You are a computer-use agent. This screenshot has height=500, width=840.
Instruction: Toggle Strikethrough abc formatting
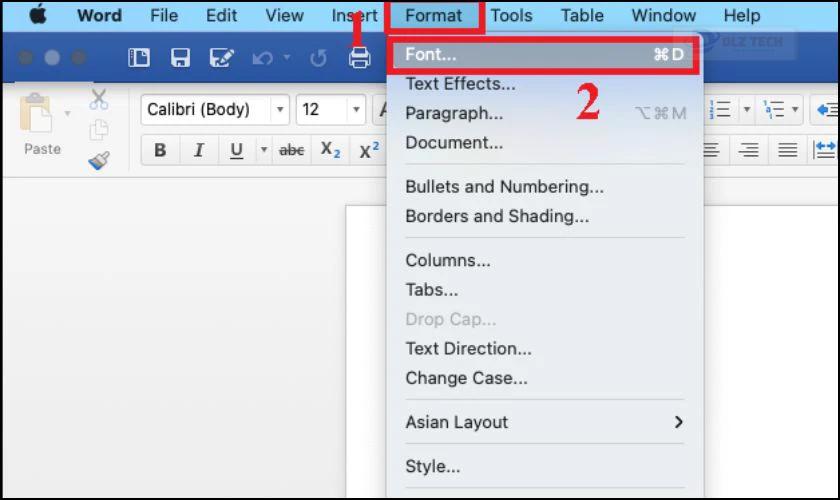pyautogui.click(x=291, y=150)
